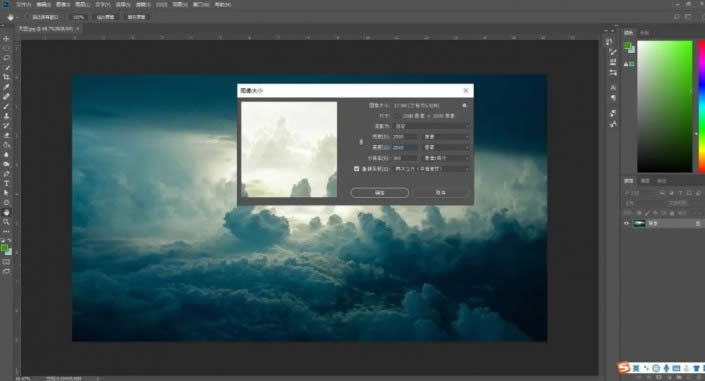Image resolution: width=705 pixels, height=381 pixels.
Task: Select the Eraser tool
Action: [x=6, y=135]
